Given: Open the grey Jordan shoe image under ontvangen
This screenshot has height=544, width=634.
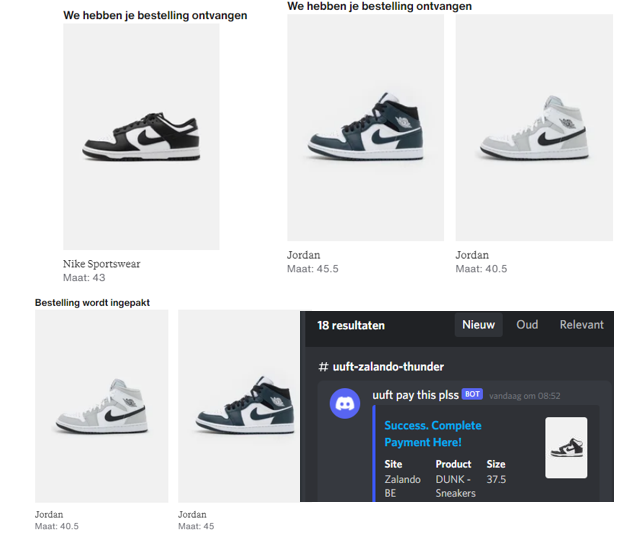Looking at the screenshot, I should (x=534, y=127).
